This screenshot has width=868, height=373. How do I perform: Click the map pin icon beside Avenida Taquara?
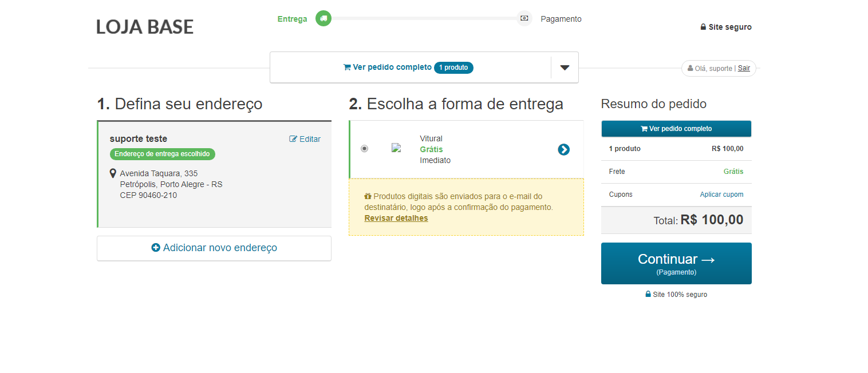pos(113,173)
